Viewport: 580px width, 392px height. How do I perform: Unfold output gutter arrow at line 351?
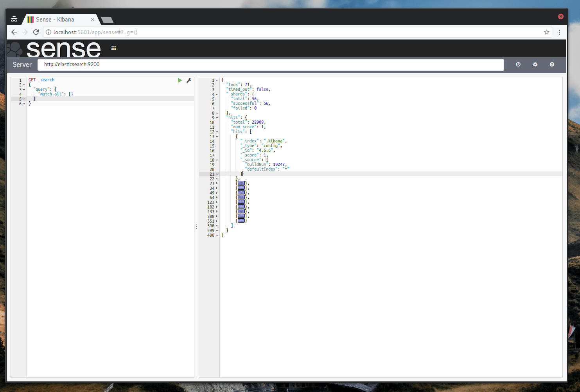click(217, 221)
